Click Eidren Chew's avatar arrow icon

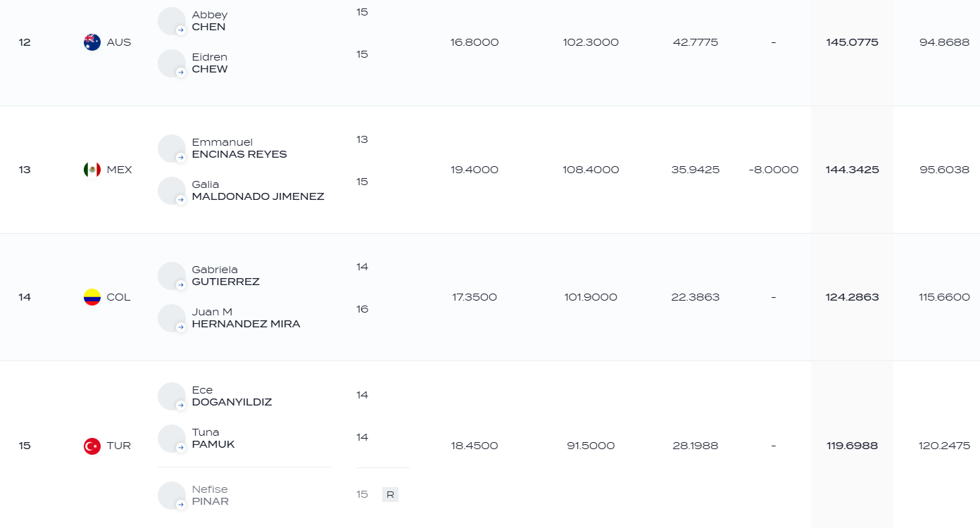pyautogui.click(x=181, y=73)
